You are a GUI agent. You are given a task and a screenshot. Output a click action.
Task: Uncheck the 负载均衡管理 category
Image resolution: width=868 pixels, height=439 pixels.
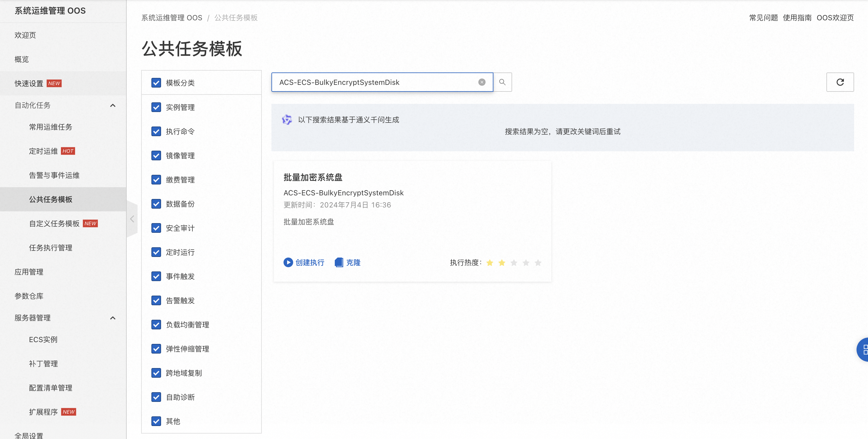156,325
